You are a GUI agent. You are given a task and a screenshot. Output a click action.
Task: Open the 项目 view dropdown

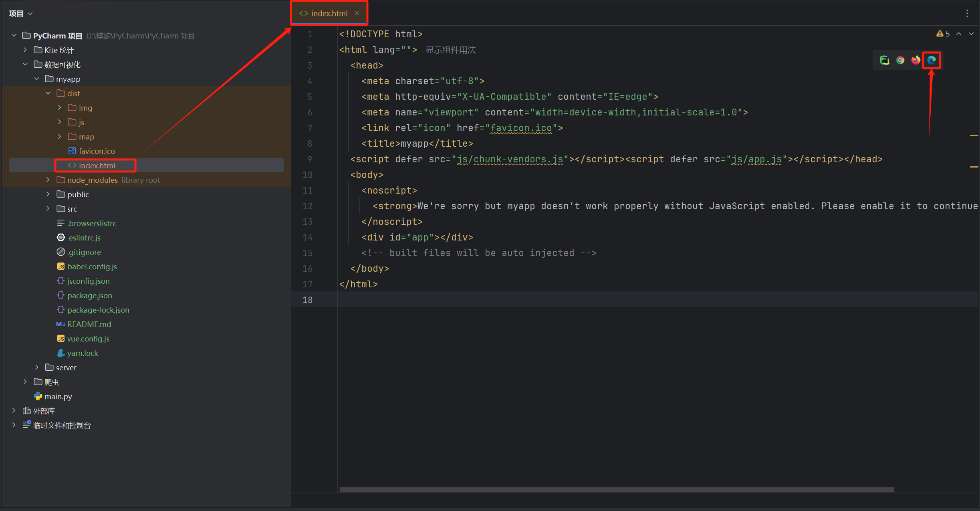[x=21, y=14]
